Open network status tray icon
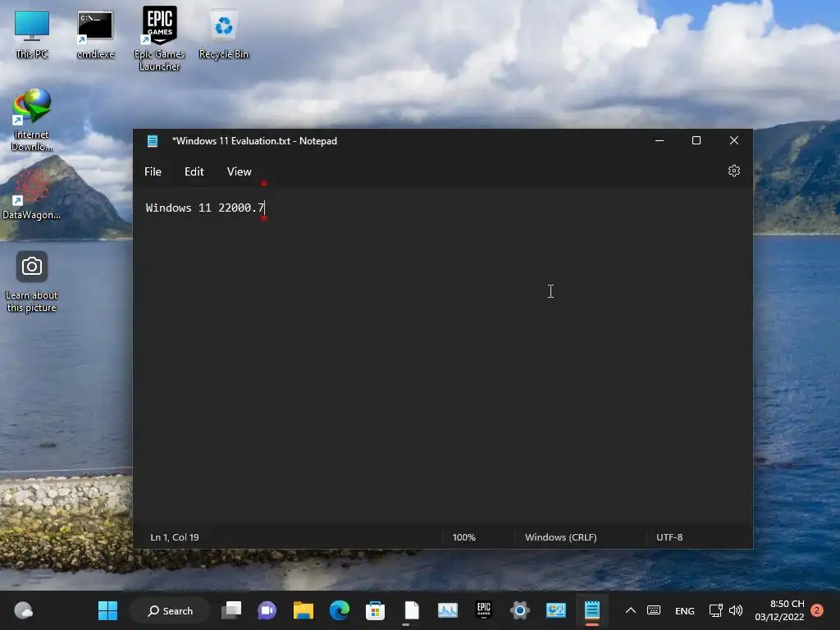The height and width of the screenshot is (630, 840). pos(715,610)
